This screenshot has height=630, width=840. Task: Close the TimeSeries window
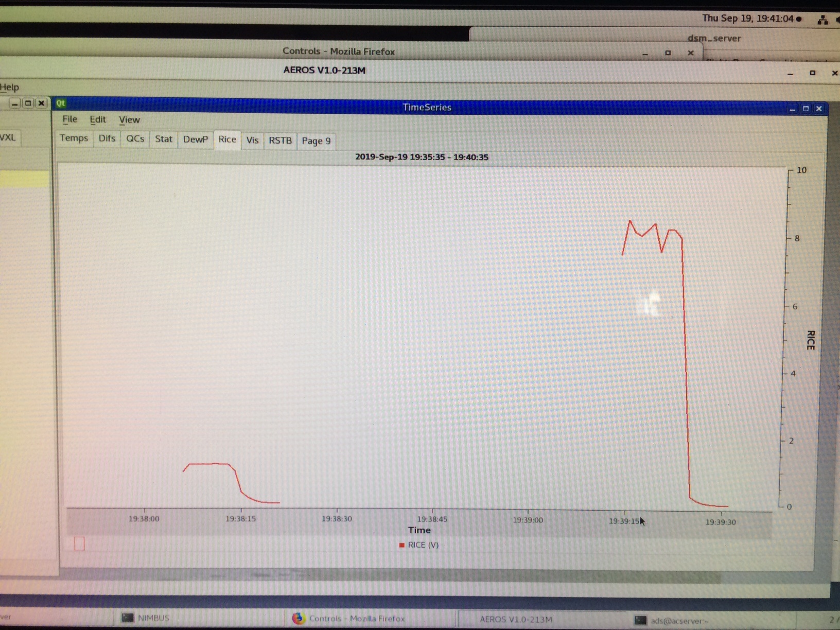(x=819, y=109)
